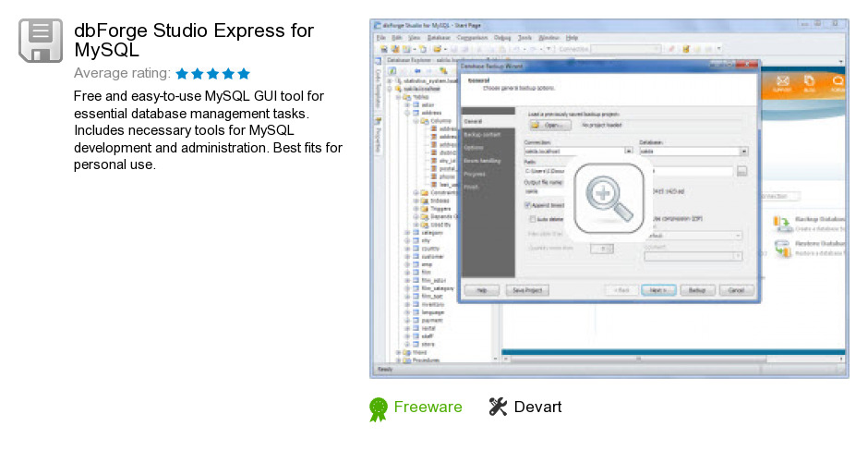Click the Open... project button
The image size is (868, 450).
tap(550, 126)
